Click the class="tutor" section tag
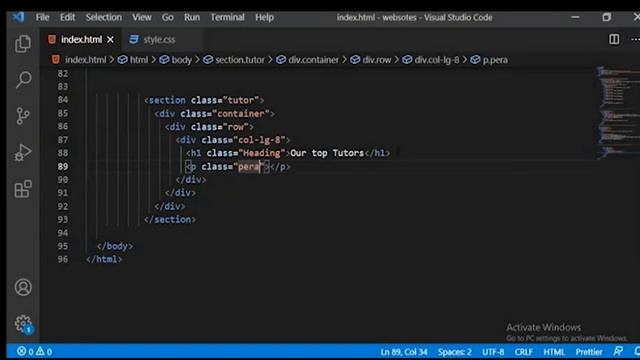This screenshot has width=640, height=360. pos(204,100)
